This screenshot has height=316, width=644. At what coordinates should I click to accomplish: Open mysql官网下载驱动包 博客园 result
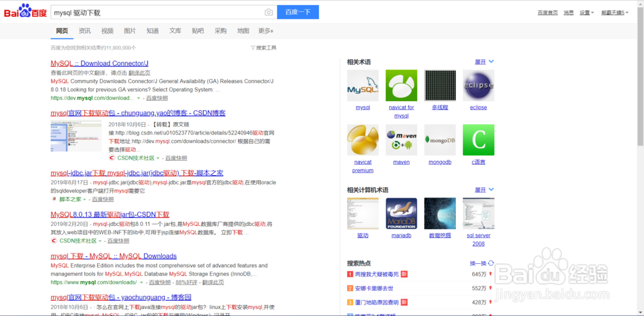pyautogui.click(x=121, y=297)
